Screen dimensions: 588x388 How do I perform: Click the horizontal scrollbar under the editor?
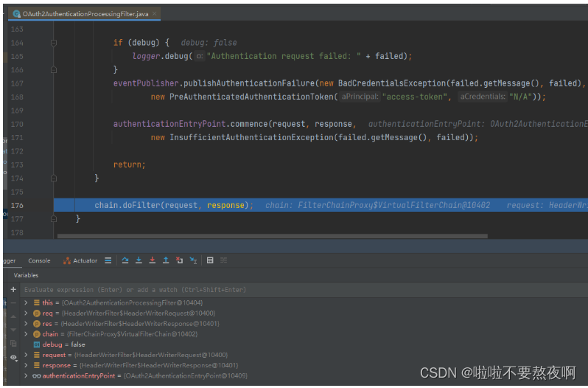tap(273, 237)
